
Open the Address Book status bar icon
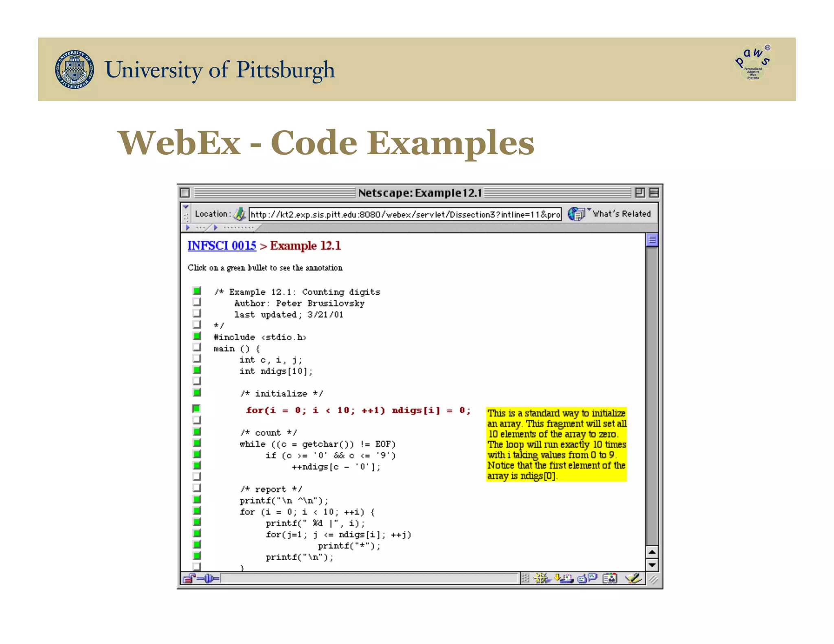tap(610, 578)
